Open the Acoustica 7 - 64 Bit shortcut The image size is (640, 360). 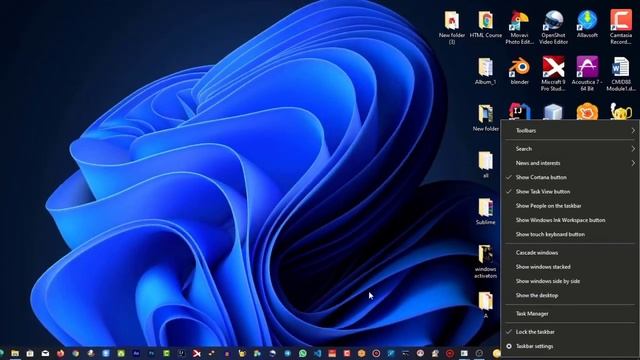(587, 74)
